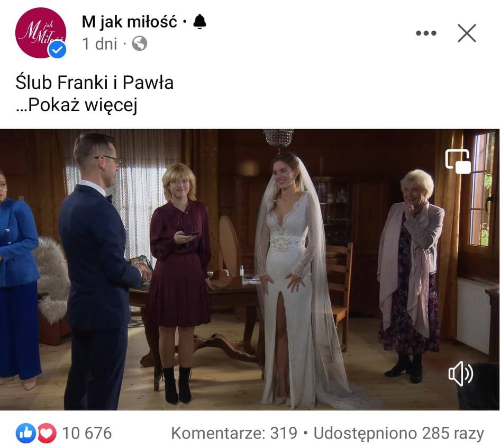The height and width of the screenshot is (448, 500).
Task: Click the red heart reaction icon
Action: pyautogui.click(x=47, y=433)
